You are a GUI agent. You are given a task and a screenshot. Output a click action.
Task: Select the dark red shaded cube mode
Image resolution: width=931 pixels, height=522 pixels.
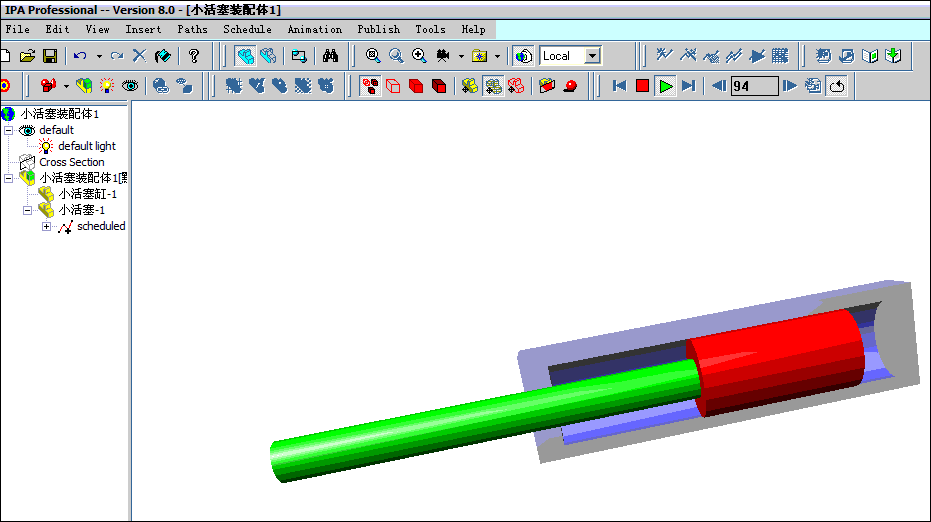point(439,86)
